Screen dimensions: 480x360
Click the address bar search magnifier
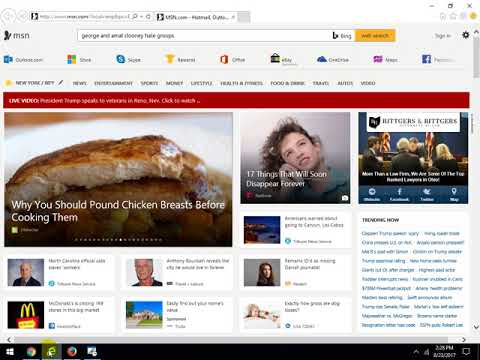135,16
